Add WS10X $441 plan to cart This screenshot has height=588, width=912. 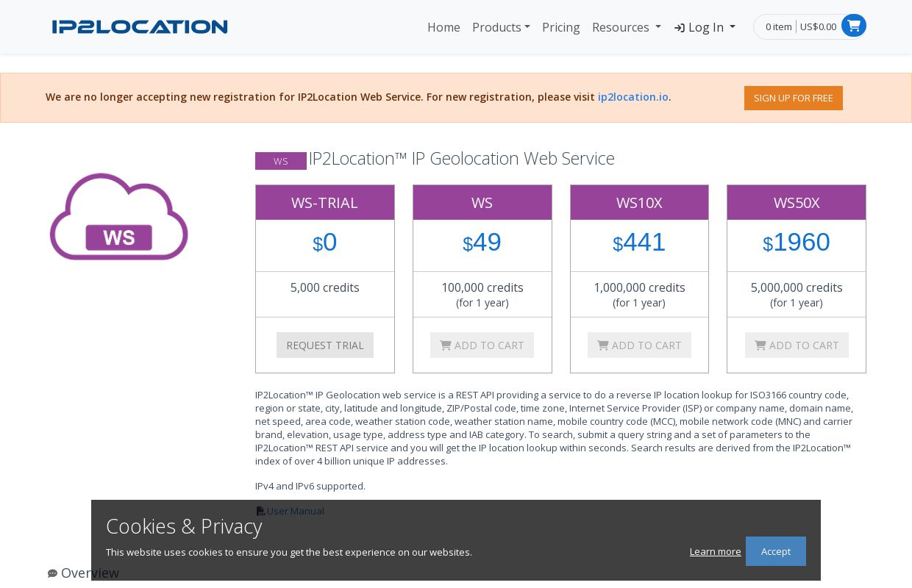(639, 345)
